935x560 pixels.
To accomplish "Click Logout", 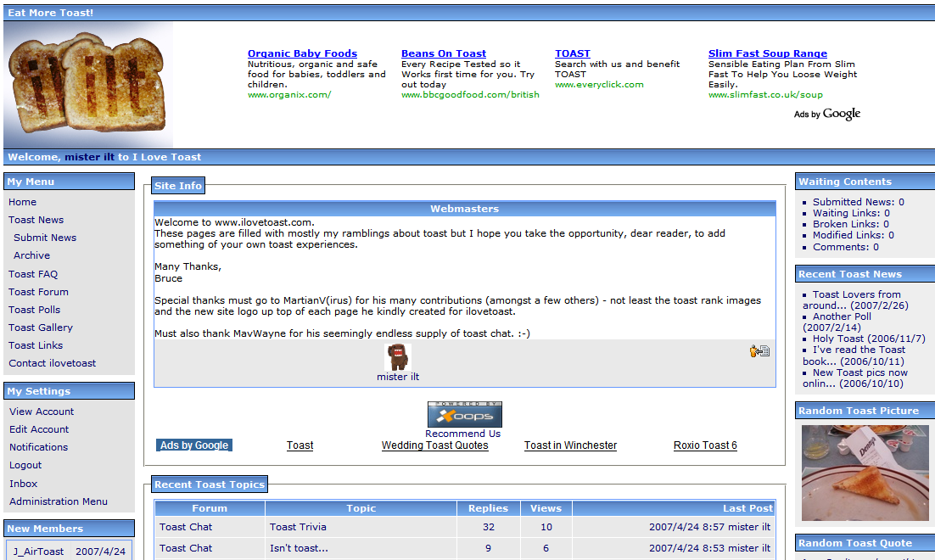I will (25, 466).
